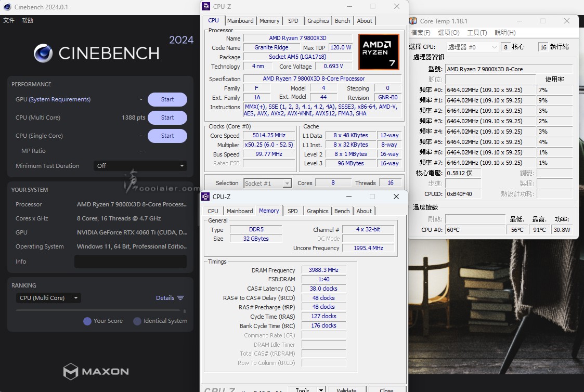Click the Info text field in Your System
This screenshot has width=584, height=392.
[130, 262]
